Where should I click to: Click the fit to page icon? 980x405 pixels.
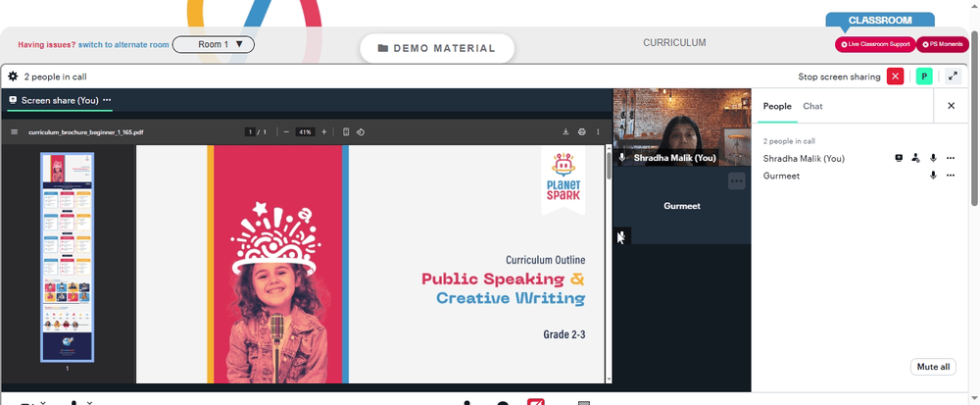coord(346,131)
